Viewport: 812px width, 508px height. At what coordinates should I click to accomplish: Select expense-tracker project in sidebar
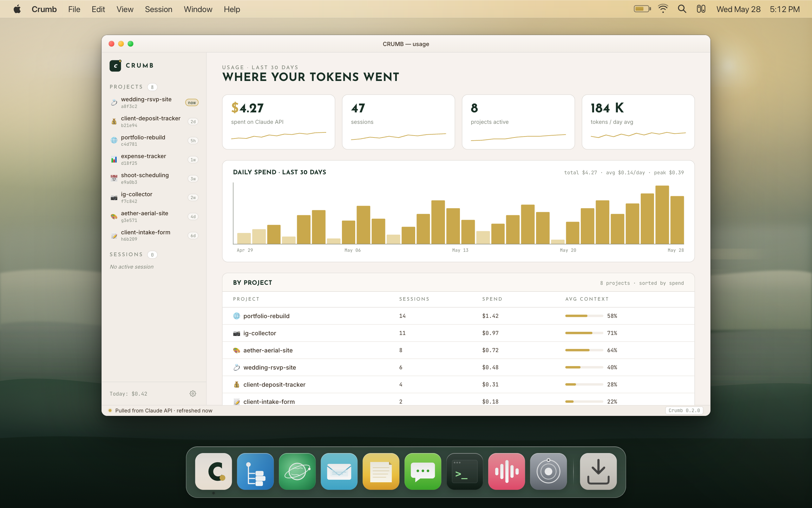(154, 160)
